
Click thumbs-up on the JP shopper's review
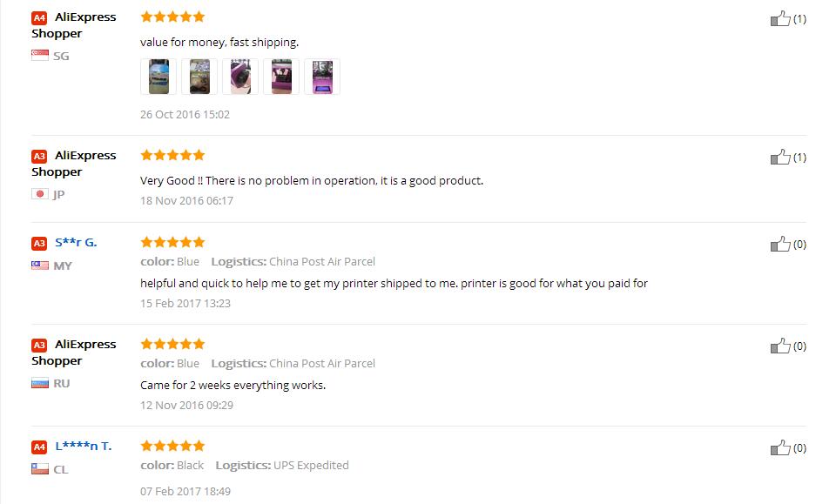[x=780, y=157]
